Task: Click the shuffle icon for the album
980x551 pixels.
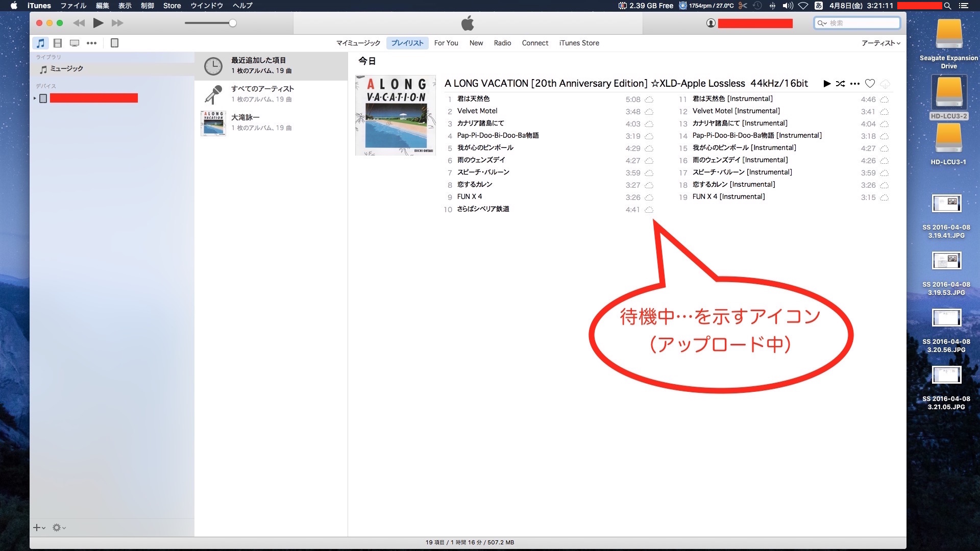Action: click(x=840, y=84)
